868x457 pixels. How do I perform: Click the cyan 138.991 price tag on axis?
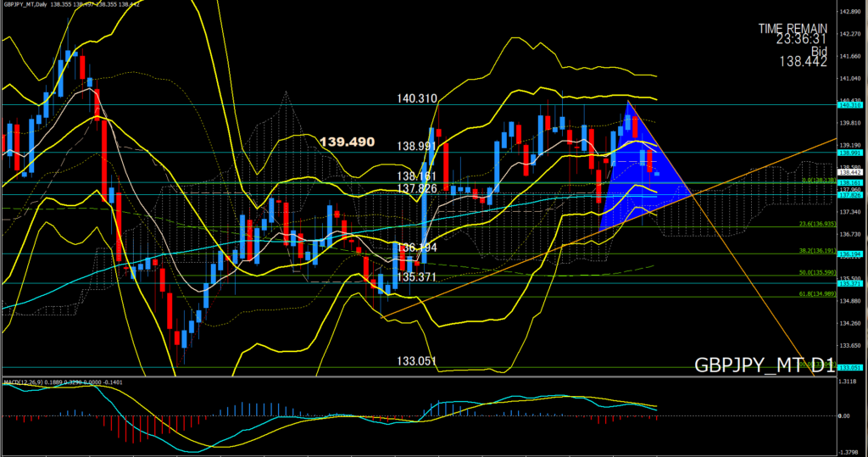point(850,153)
